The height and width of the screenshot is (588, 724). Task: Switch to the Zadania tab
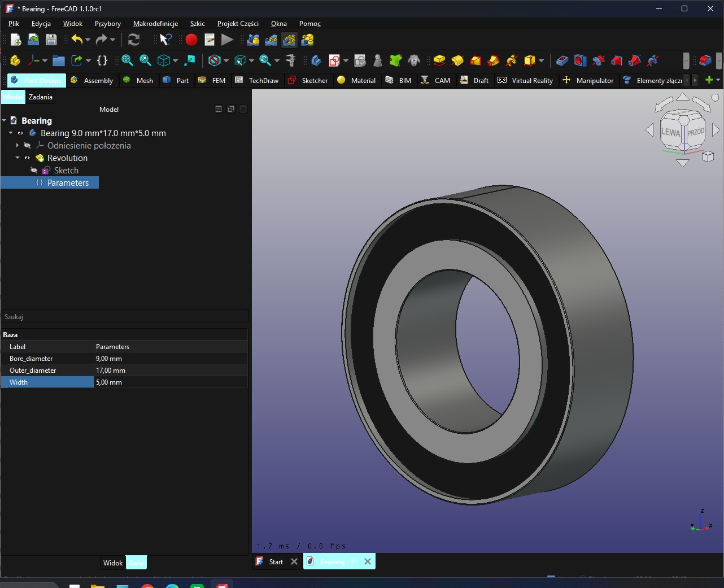(41, 97)
